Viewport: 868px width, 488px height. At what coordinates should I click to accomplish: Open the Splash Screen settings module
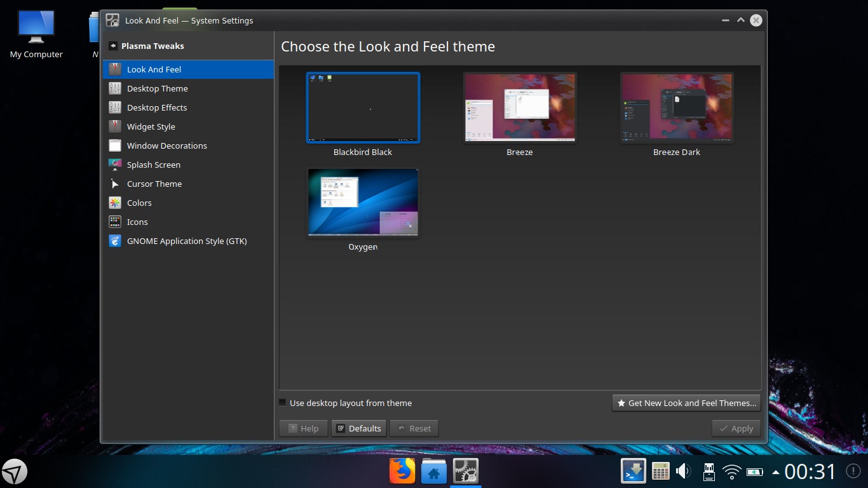188,165
